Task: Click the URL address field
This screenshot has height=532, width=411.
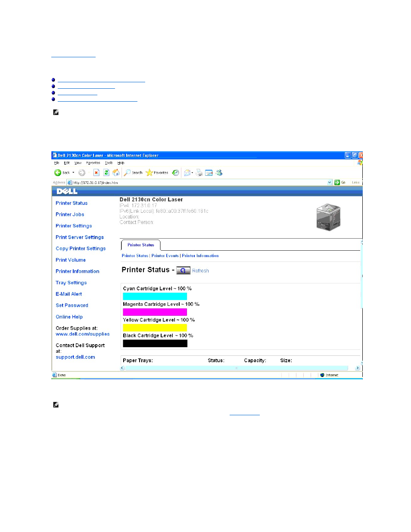Action: pos(200,183)
